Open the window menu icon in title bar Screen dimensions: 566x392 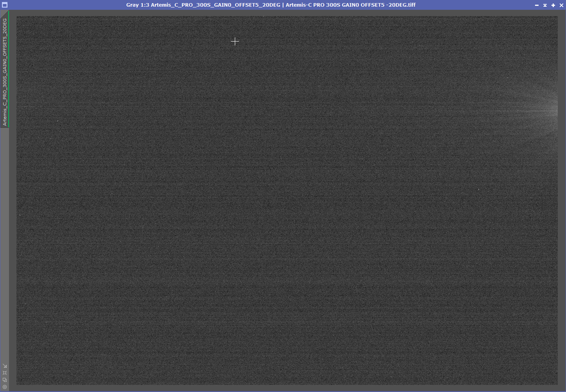pos(5,5)
